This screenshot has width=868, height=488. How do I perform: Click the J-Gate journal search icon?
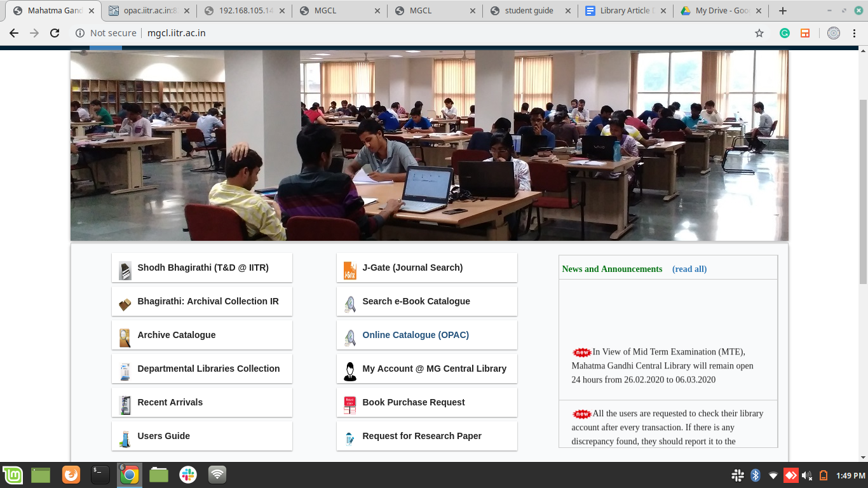pyautogui.click(x=349, y=269)
